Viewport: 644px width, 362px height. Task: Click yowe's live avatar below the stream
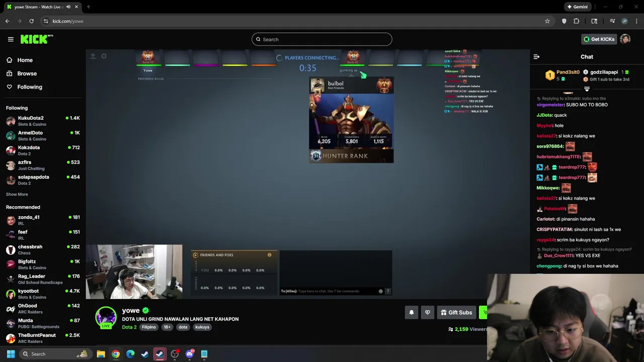pyautogui.click(x=106, y=317)
